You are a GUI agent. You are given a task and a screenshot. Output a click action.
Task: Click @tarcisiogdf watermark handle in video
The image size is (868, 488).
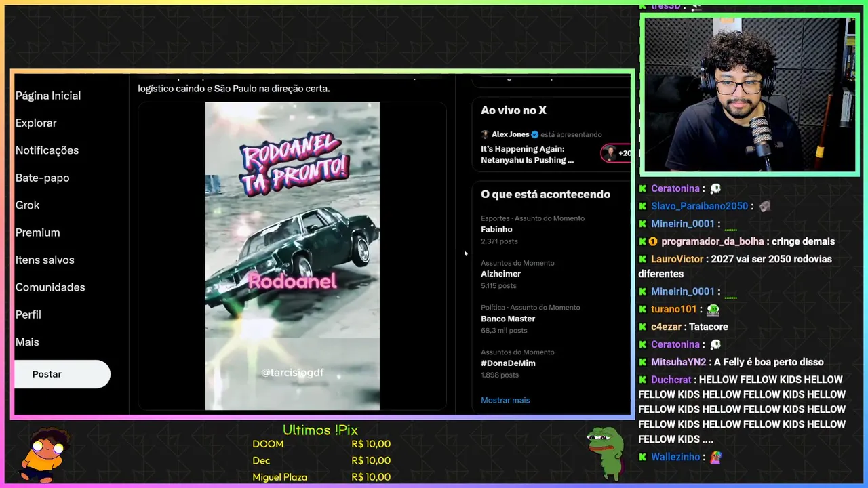point(293,373)
